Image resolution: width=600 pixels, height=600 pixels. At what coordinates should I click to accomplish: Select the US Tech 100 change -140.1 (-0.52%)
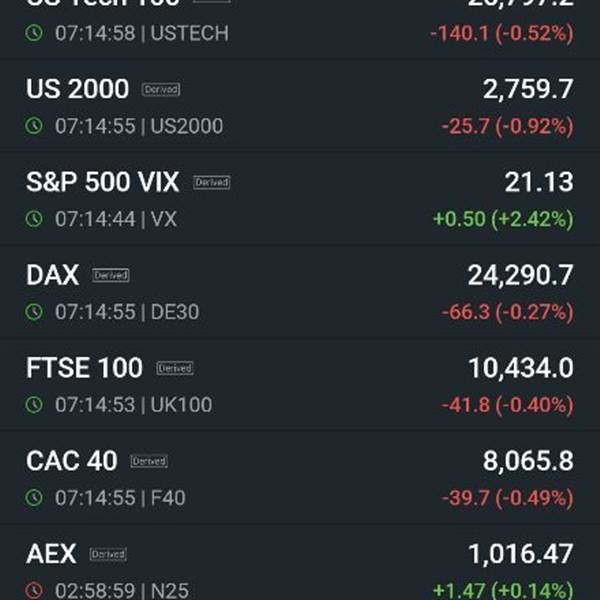pyautogui.click(x=502, y=33)
